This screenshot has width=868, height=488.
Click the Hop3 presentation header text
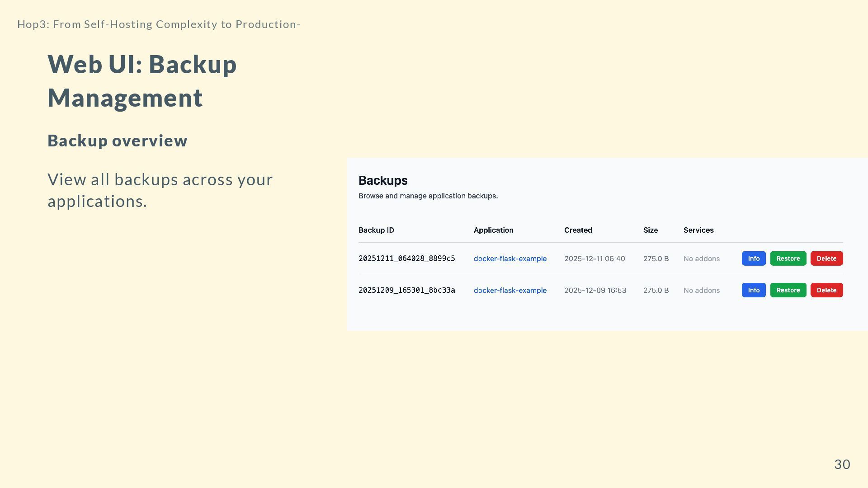[159, 24]
